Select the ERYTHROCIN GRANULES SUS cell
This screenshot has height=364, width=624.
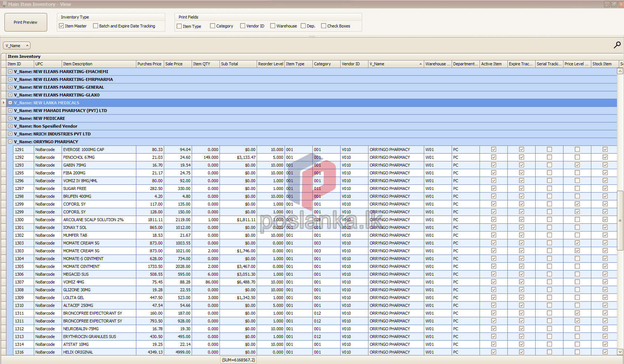(99, 337)
